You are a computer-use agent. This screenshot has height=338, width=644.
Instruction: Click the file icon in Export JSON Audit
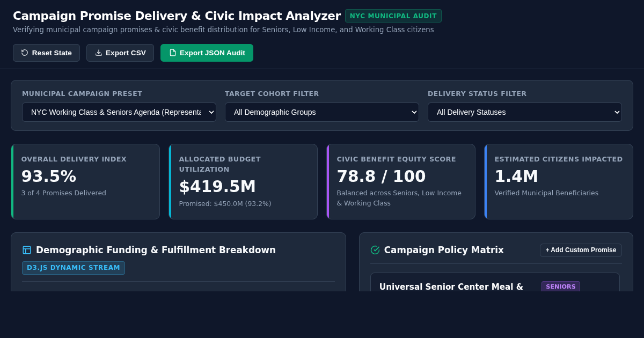pos(173,53)
